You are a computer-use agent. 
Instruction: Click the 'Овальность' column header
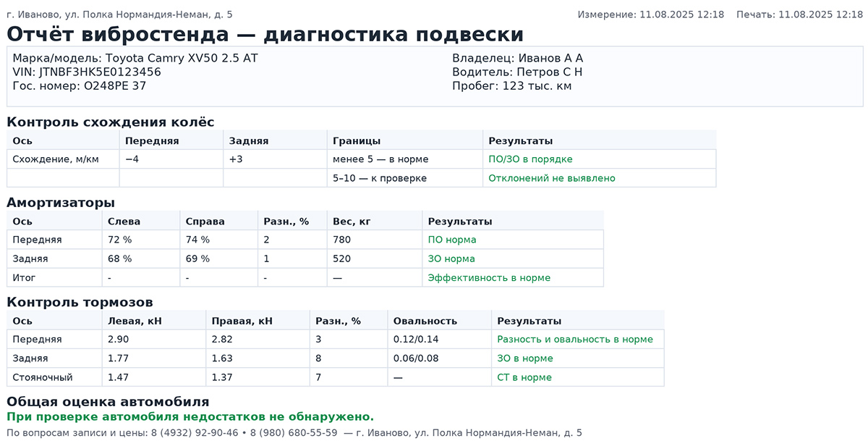(425, 321)
